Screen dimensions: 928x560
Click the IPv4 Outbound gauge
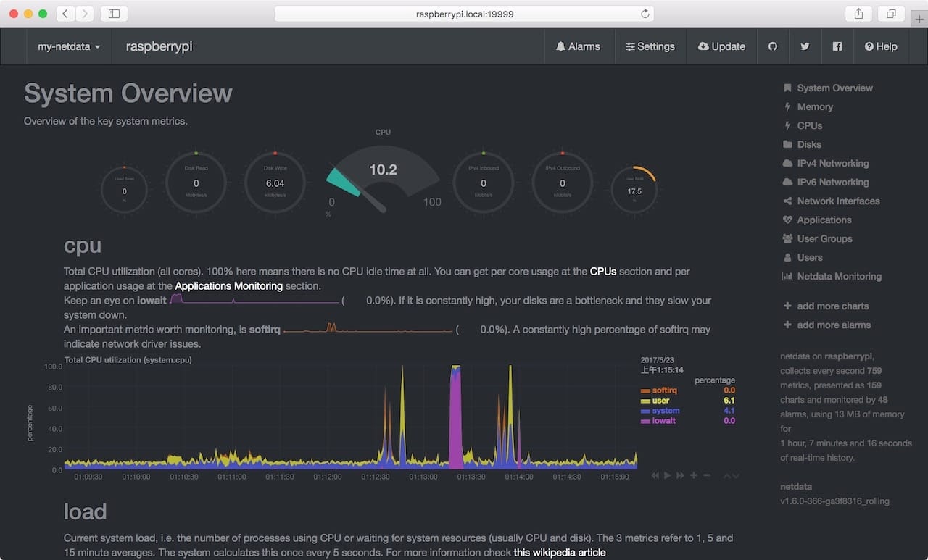[x=563, y=183]
